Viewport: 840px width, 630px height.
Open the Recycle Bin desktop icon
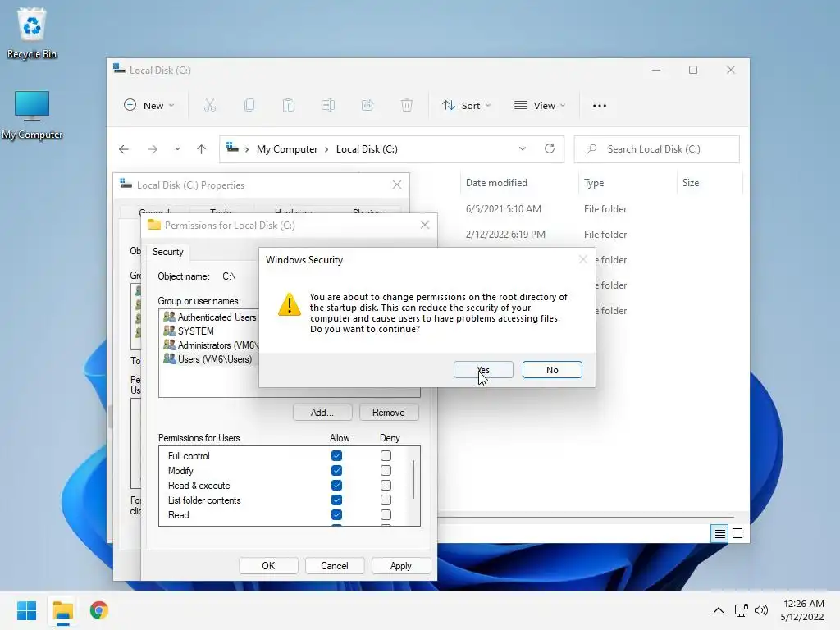[32, 33]
